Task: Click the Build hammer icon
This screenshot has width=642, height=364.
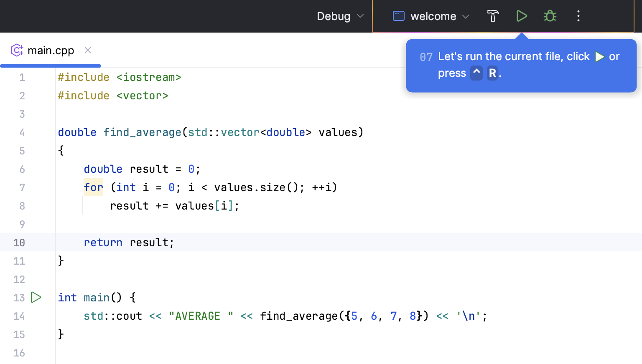Action: pos(493,16)
